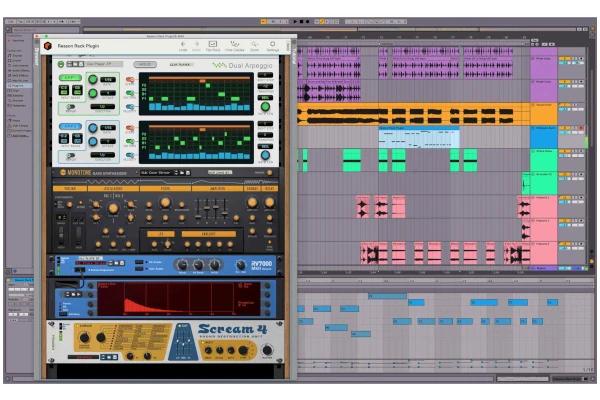
Task: Click the blue knob right of ARP 2 grid
Action: click(265, 155)
